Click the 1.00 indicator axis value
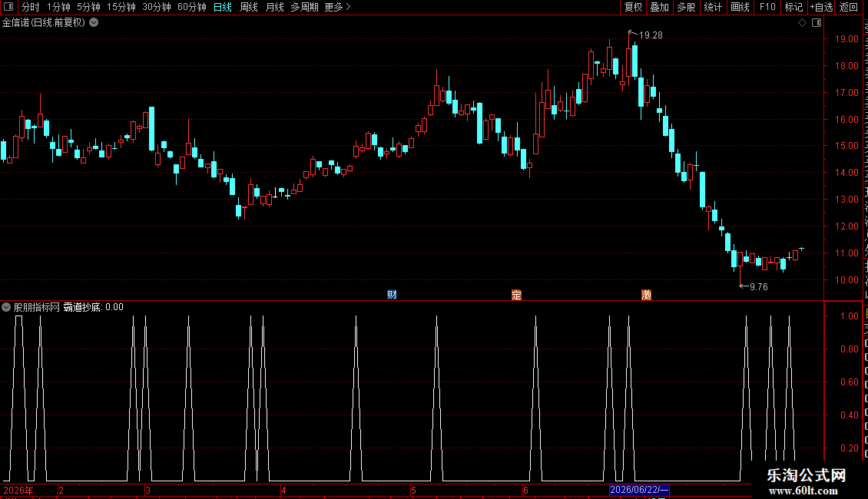Screen dimensions: 868x499 pyautogui.click(x=849, y=316)
